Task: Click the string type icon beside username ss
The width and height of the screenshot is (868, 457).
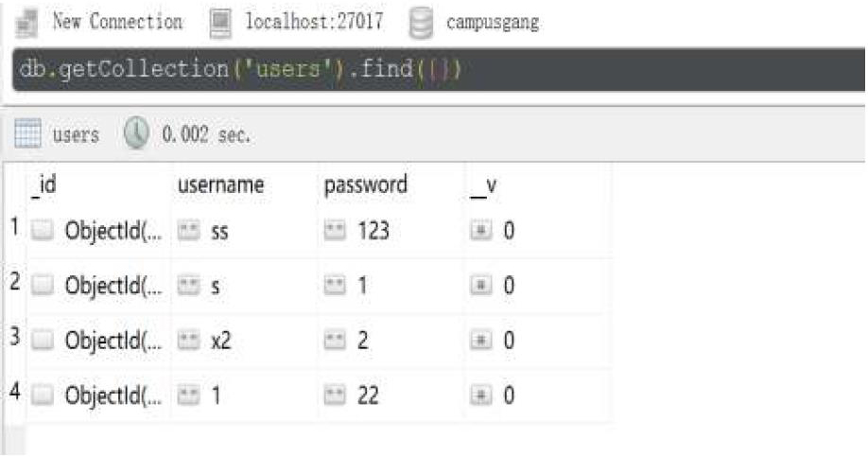Action: 188,231
